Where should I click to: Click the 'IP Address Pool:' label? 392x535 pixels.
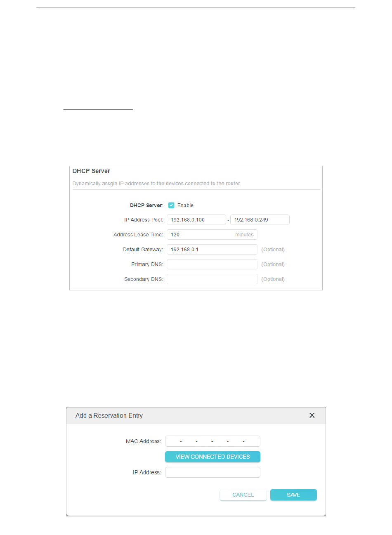144,220
